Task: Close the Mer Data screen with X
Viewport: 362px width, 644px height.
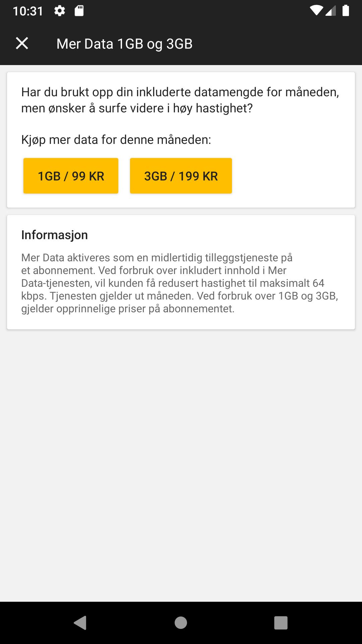Action: 22,43
